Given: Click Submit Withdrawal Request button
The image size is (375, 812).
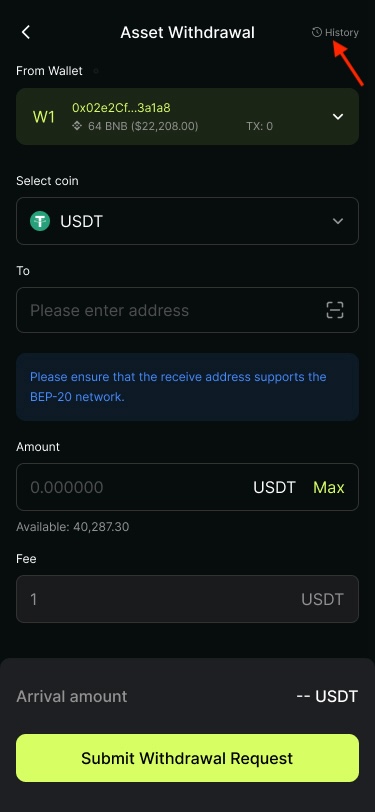Looking at the screenshot, I should coord(188,758).
